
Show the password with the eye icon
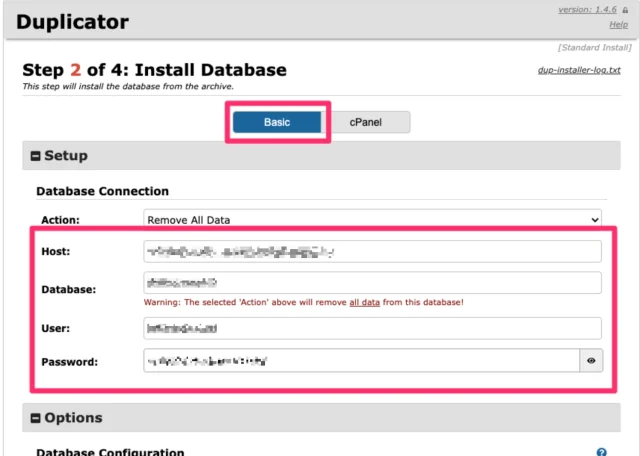click(x=594, y=361)
